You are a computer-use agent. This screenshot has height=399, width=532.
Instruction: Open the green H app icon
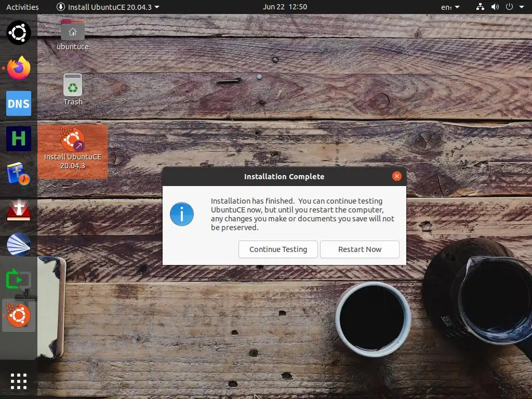pyautogui.click(x=19, y=138)
